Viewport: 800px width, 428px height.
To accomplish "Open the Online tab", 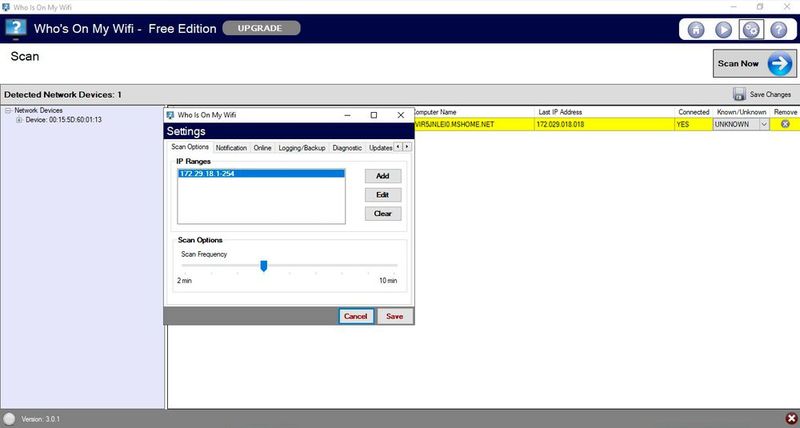I will (262, 148).
